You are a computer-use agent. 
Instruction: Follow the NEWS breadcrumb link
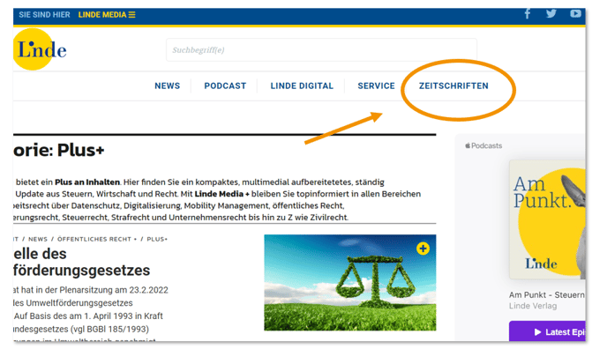[38, 239]
